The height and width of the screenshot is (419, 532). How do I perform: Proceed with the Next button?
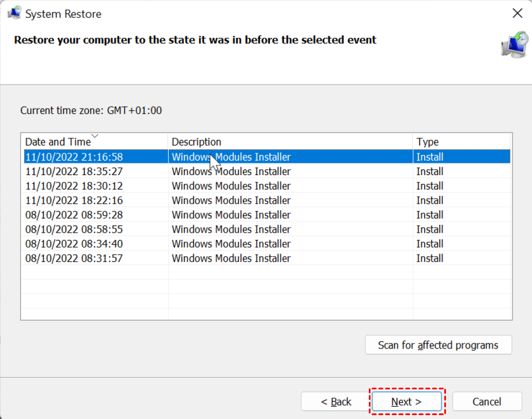click(x=406, y=402)
